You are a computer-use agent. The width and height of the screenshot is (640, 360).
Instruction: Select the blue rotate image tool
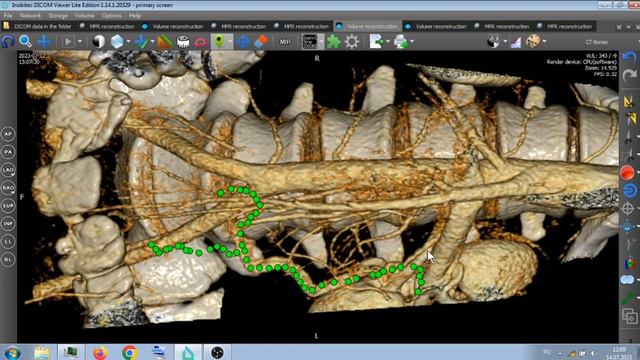click(8, 41)
